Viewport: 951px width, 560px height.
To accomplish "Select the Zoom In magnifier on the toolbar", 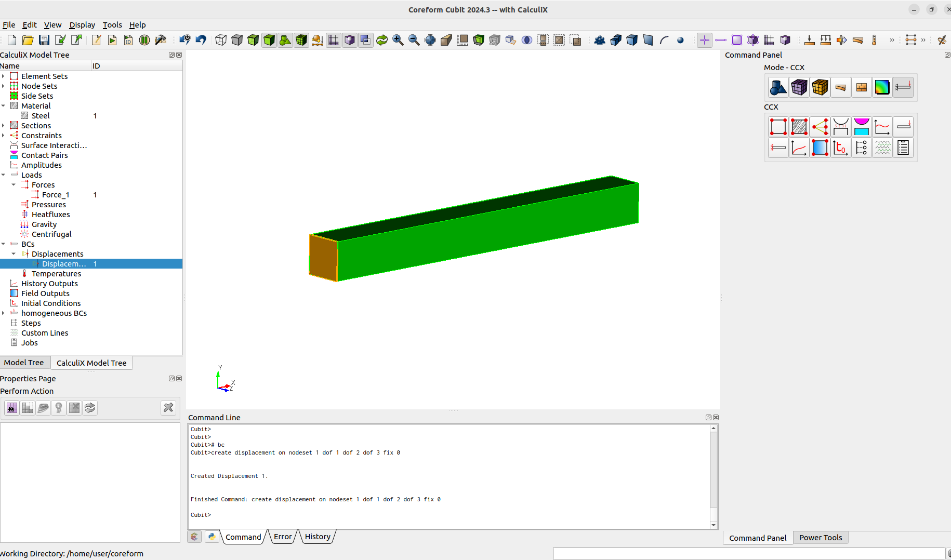I will [x=398, y=39].
